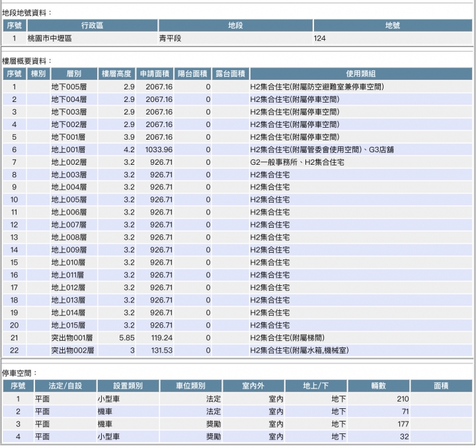Click the 車位類別 column header
Image resolution: width=476 pixels, height=448 pixels.
tap(190, 386)
